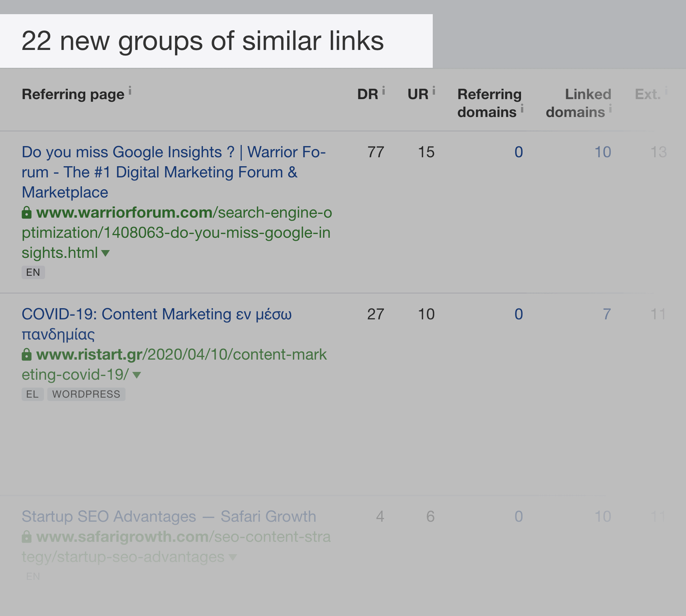
Task: Sort by Referring domains column header
Action: coord(489,103)
